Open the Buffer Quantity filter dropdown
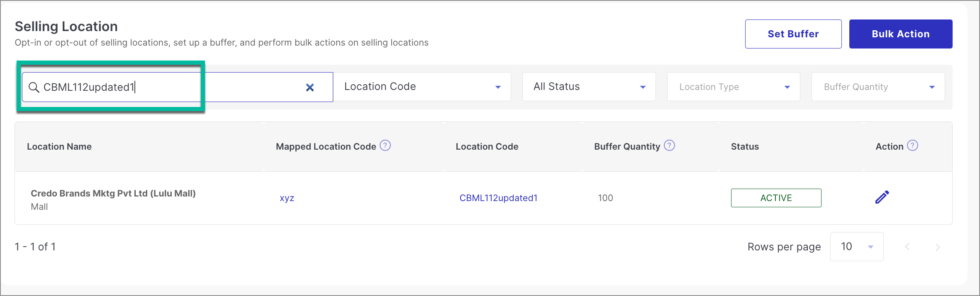The width and height of the screenshot is (980, 296). point(878,87)
